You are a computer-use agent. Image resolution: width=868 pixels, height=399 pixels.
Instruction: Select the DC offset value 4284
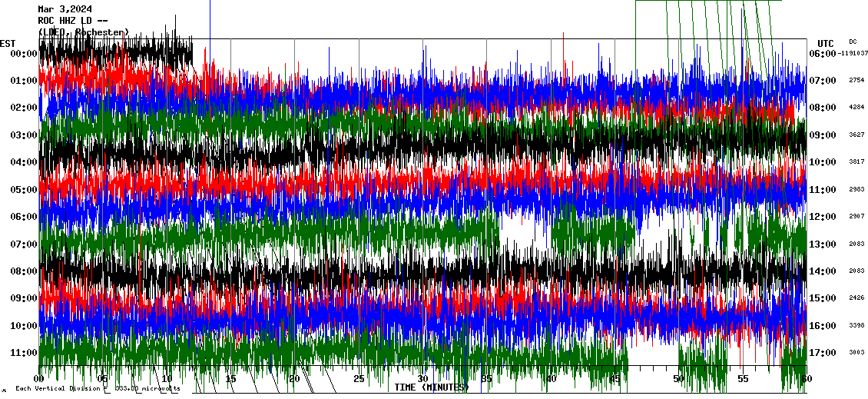coord(856,108)
